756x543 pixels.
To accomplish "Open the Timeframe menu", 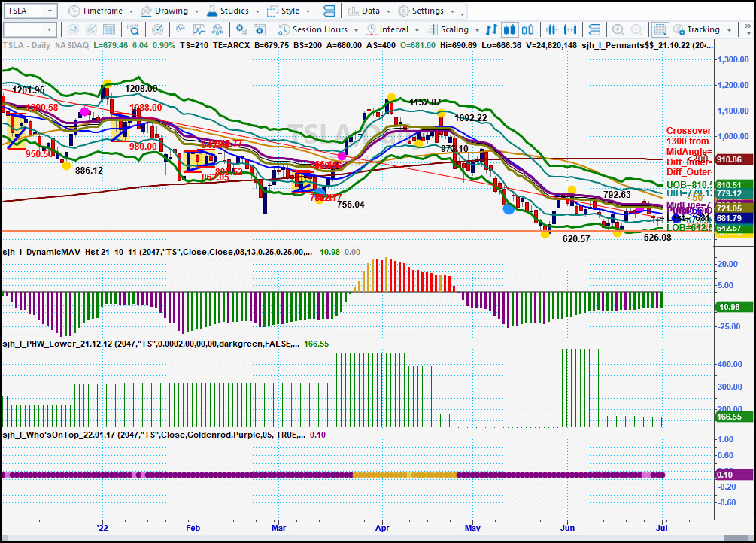I will point(102,11).
